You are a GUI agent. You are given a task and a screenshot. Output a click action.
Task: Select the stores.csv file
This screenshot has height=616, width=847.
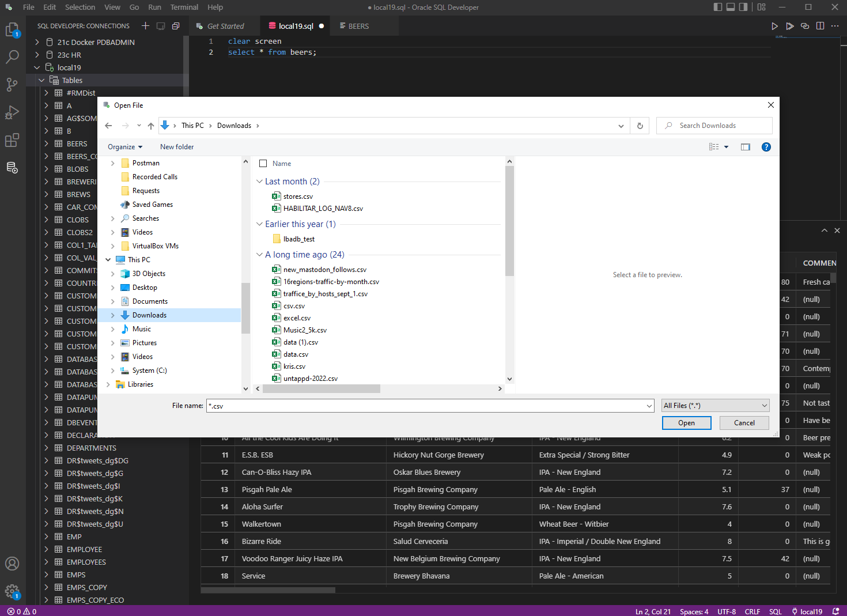298,196
